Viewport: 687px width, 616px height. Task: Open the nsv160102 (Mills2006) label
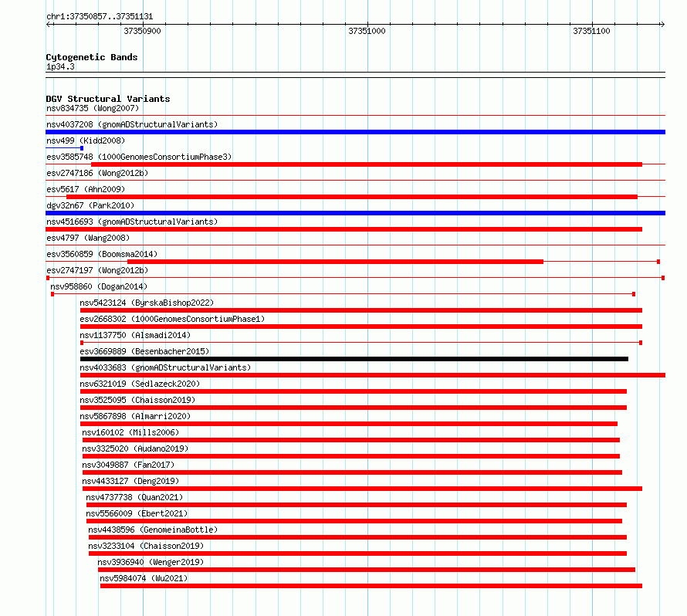coord(130,432)
